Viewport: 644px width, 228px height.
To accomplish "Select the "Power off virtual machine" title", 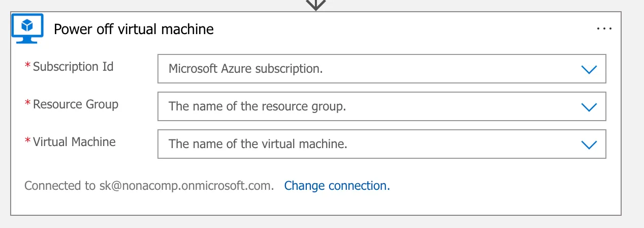I will tap(134, 29).
